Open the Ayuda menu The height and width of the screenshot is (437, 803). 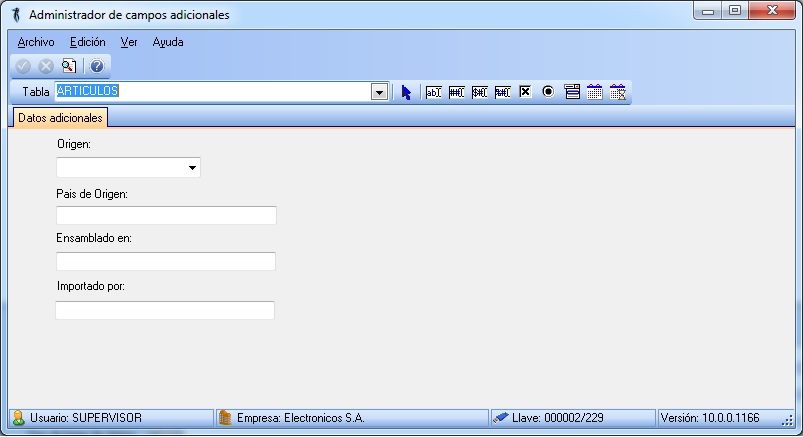168,42
